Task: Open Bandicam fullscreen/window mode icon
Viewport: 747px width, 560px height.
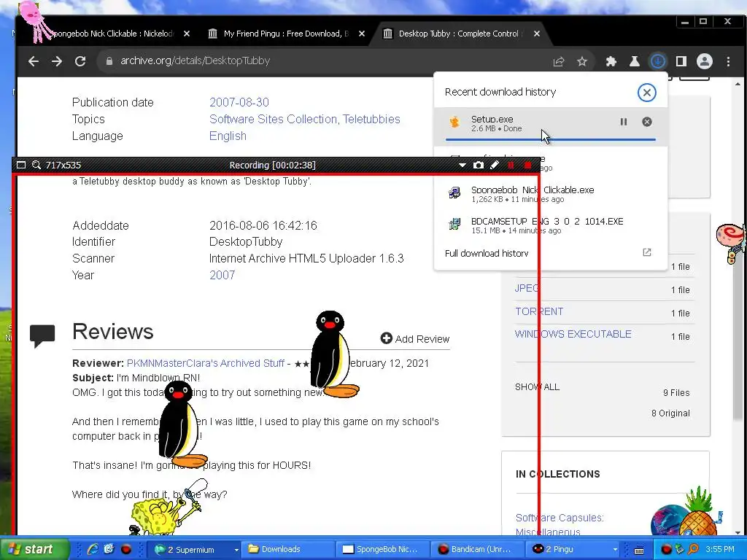Action: click(x=21, y=166)
